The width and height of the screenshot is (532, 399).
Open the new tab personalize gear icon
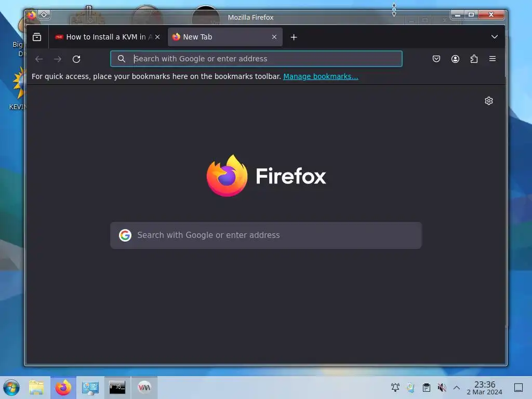pyautogui.click(x=489, y=101)
